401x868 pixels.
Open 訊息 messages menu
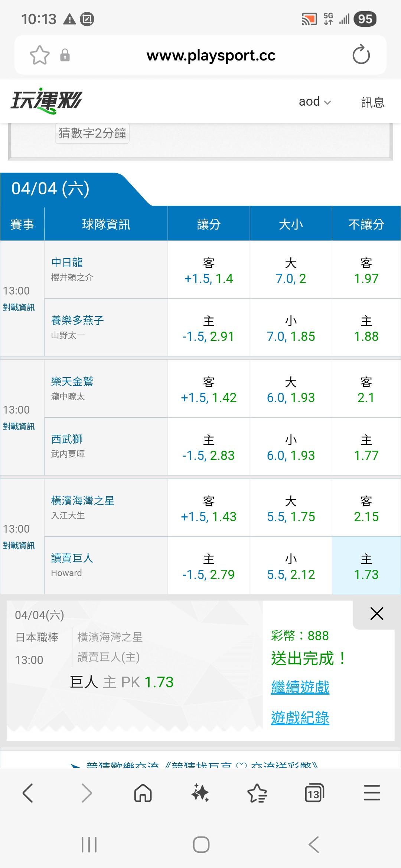click(372, 102)
